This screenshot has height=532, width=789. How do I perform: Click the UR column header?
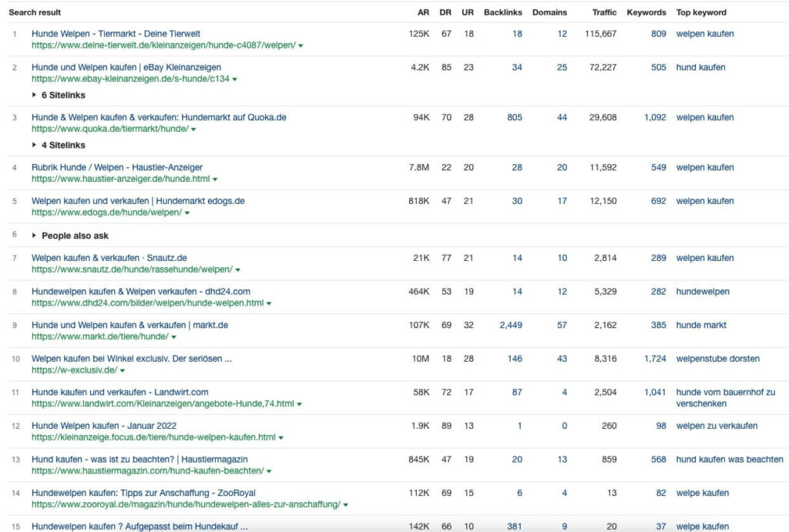[x=468, y=12]
